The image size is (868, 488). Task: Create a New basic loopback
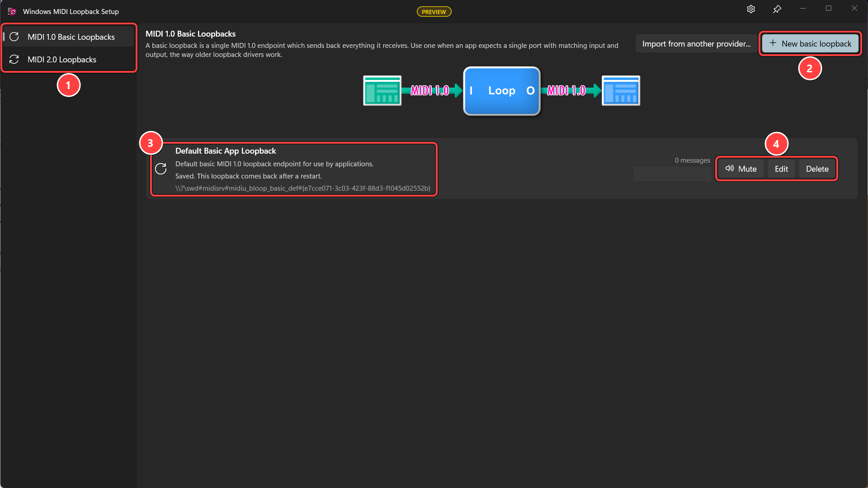click(x=810, y=44)
